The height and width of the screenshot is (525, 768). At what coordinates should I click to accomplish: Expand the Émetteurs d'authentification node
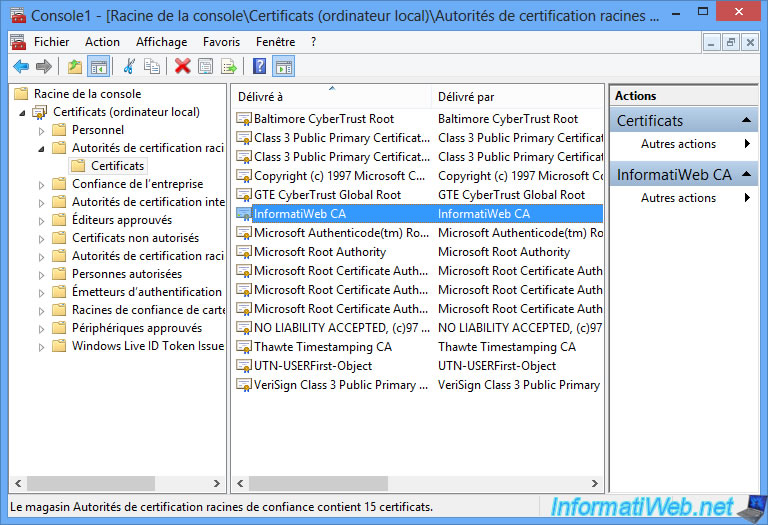[x=41, y=293]
